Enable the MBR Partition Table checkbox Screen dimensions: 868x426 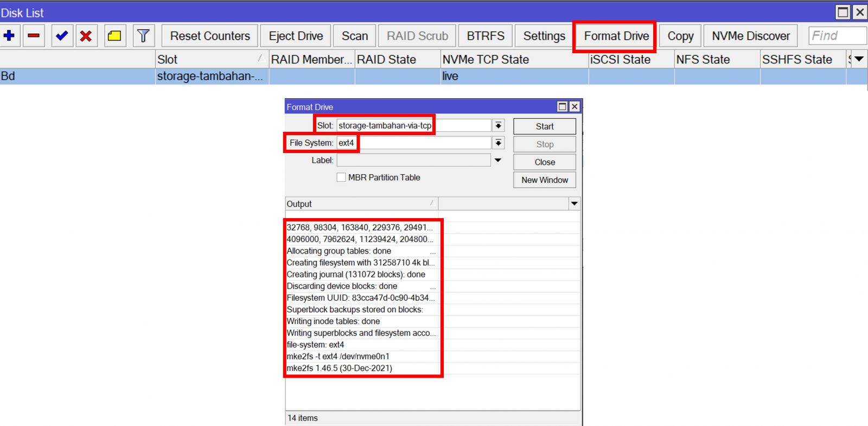[x=341, y=177]
